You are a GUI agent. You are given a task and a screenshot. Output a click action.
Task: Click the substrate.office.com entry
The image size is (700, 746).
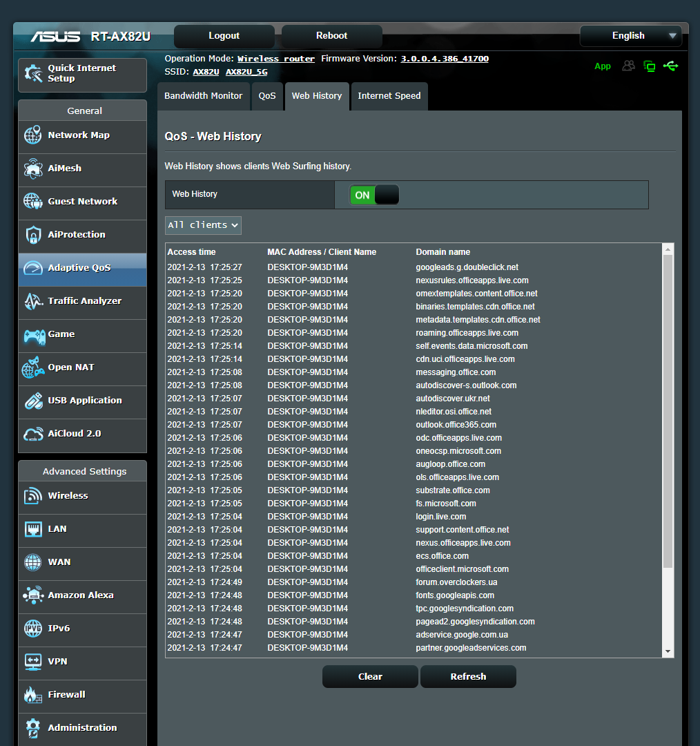(x=453, y=490)
